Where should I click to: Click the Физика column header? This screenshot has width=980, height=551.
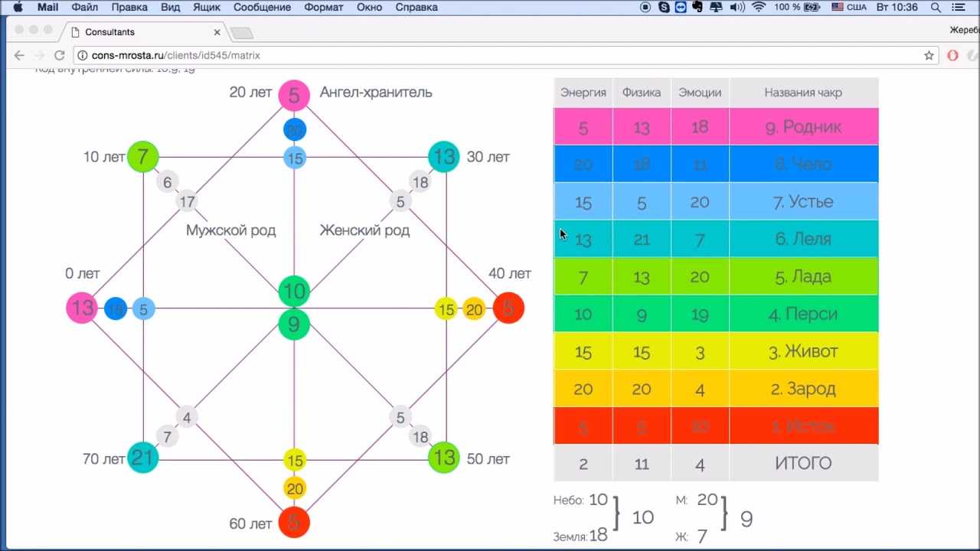[642, 93]
